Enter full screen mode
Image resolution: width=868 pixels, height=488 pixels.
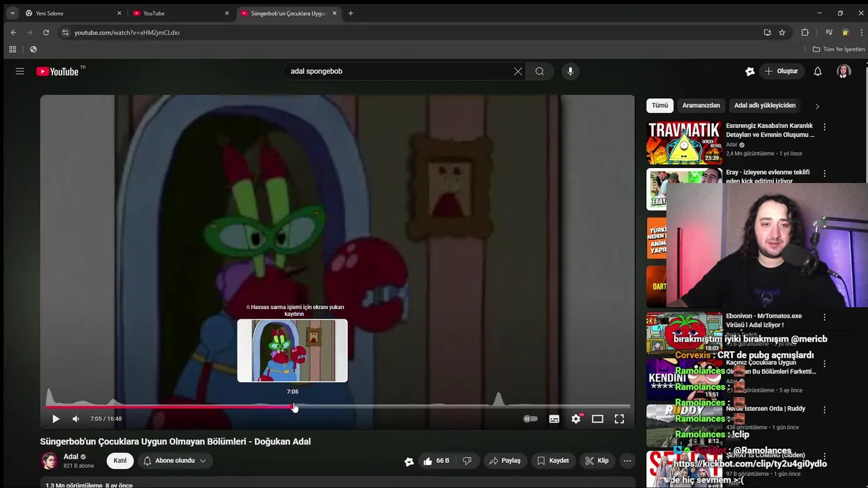tap(619, 419)
